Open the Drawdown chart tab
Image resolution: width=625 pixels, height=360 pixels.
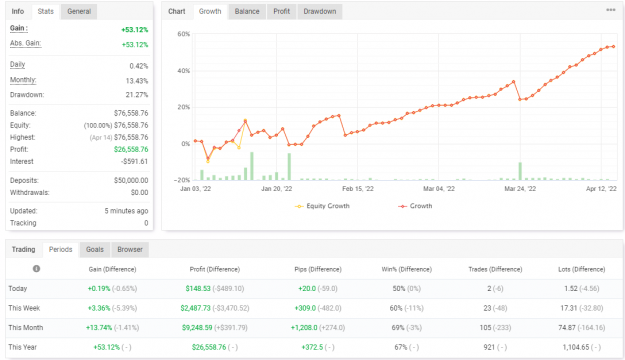(320, 12)
